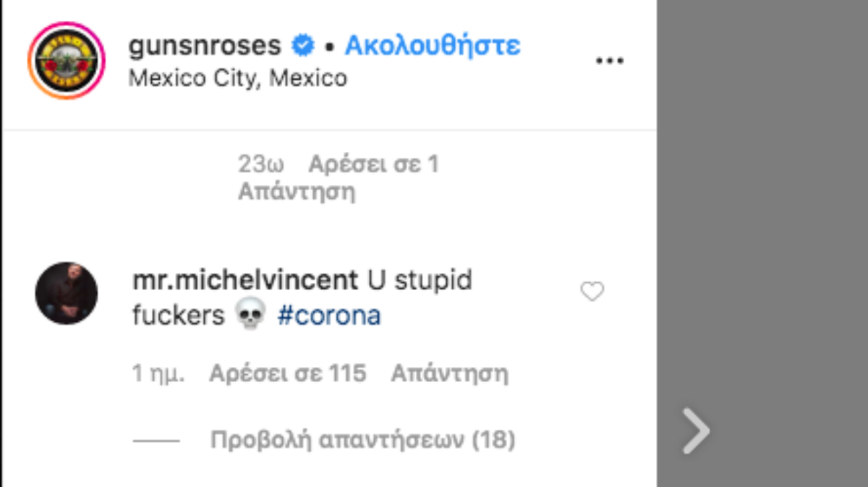Click the verified badge next to gunsnroses
The width and height of the screenshot is (868, 487).
(x=302, y=46)
